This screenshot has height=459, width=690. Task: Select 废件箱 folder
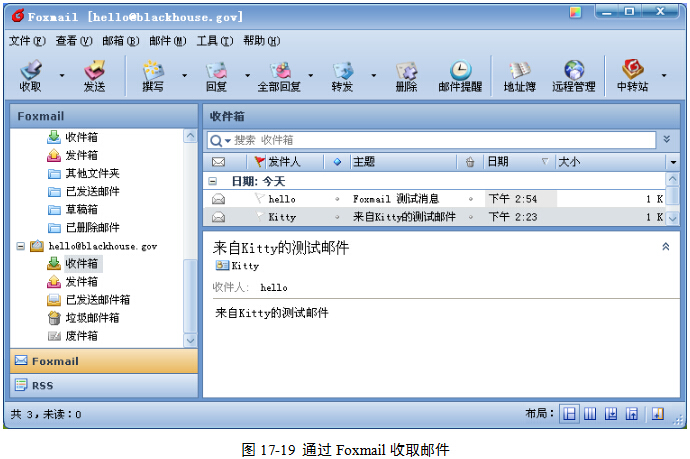[81, 336]
